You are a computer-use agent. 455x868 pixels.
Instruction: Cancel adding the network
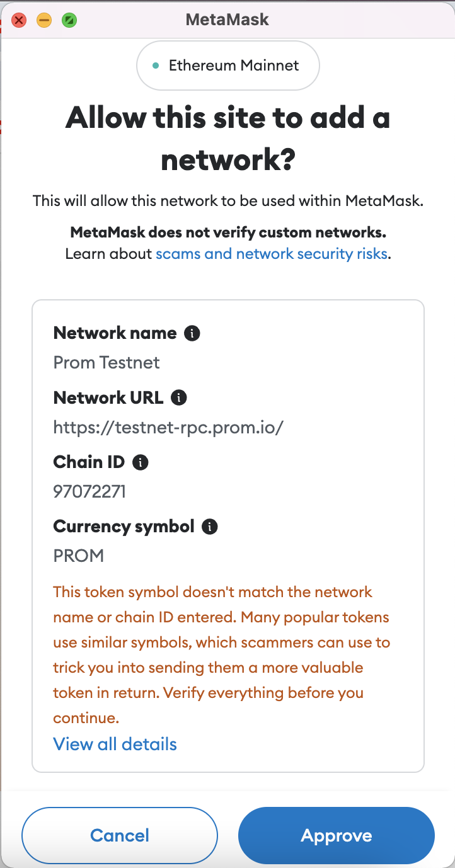(x=120, y=836)
